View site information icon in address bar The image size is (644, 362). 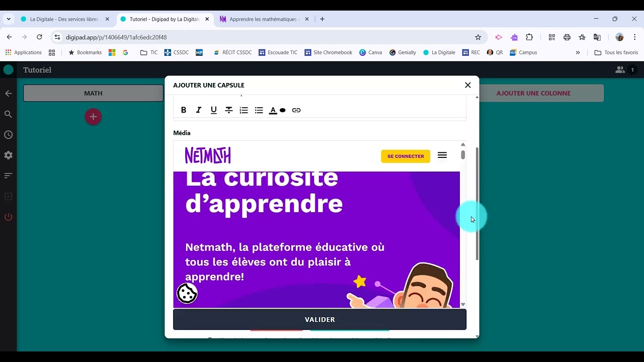(57, 37)
